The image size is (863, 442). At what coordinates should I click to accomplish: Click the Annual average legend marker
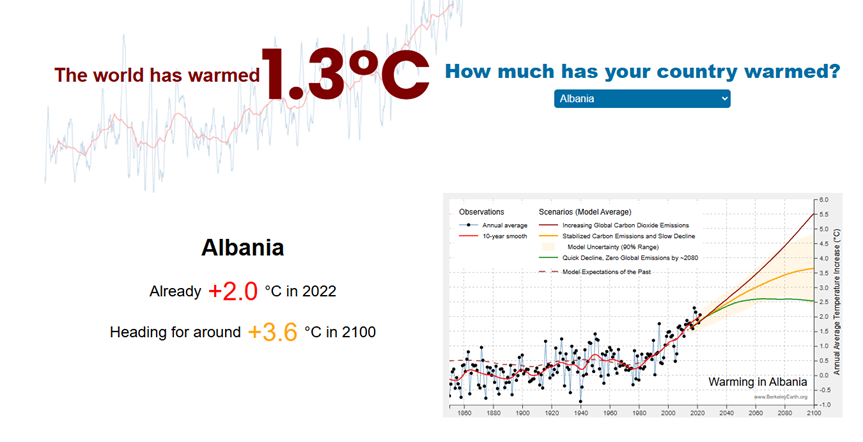[468, 226]
